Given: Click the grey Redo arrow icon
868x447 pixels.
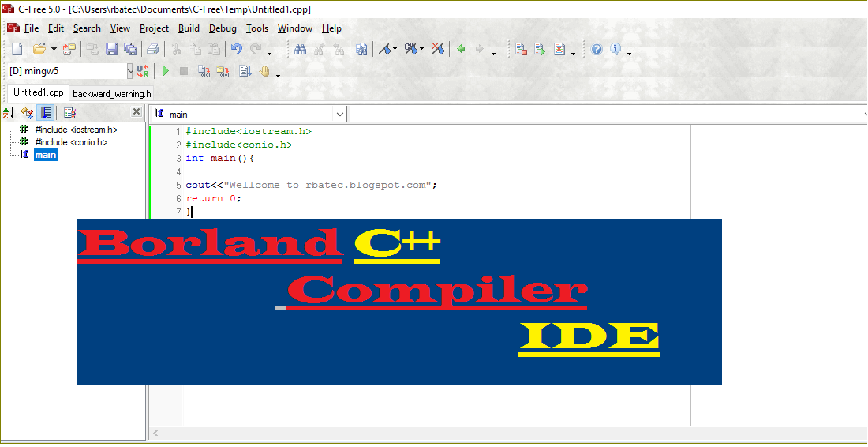Looking at the screenshot, I should point(255,49).
